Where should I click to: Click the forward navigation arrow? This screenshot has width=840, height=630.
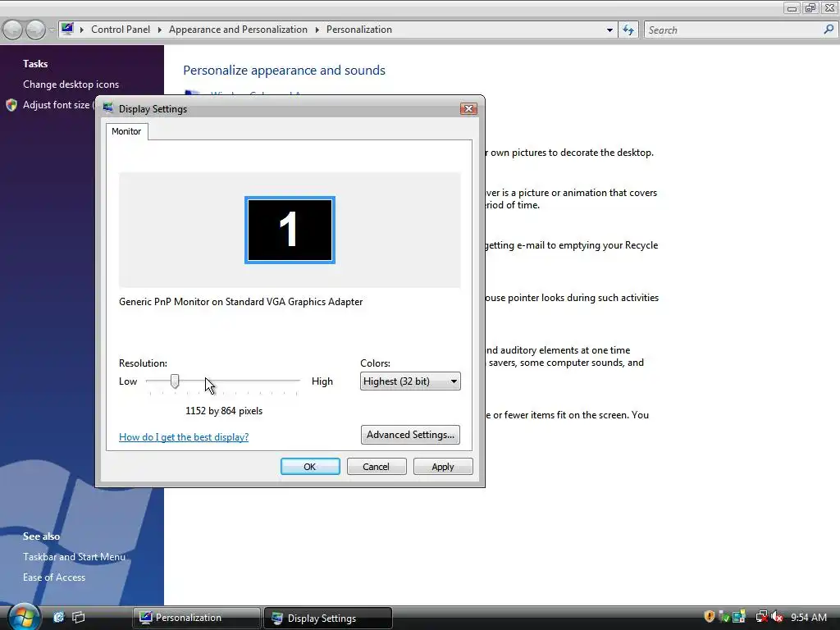pyautogui.click(x=35, y=30)
